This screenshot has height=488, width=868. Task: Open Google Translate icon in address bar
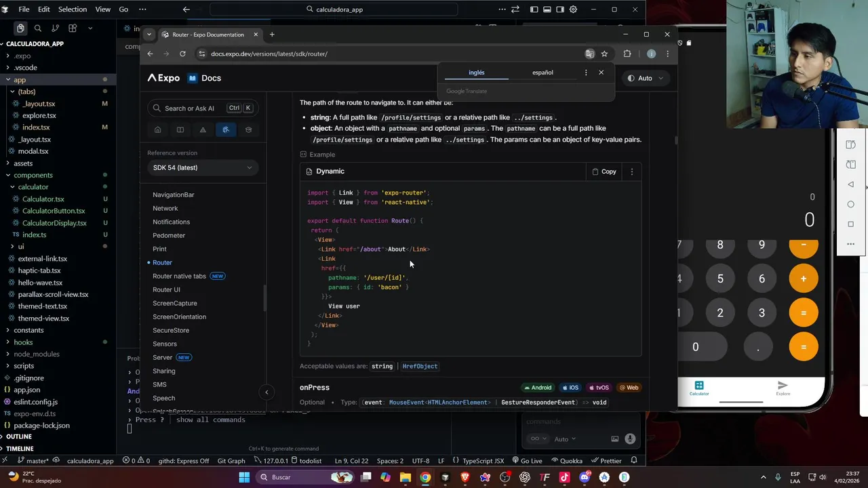[x=590, y=54]
